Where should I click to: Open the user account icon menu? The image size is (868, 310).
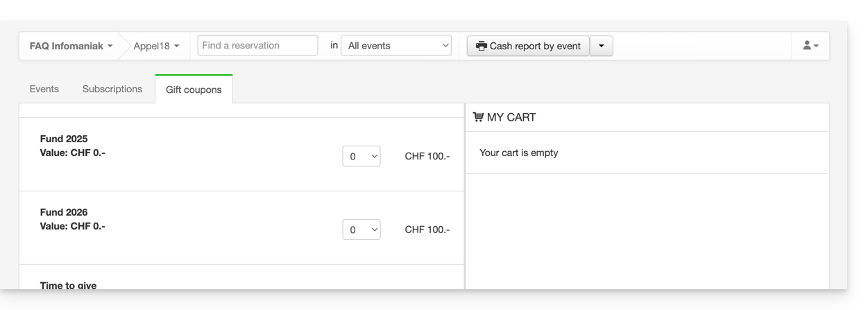[x=810, y=46]
